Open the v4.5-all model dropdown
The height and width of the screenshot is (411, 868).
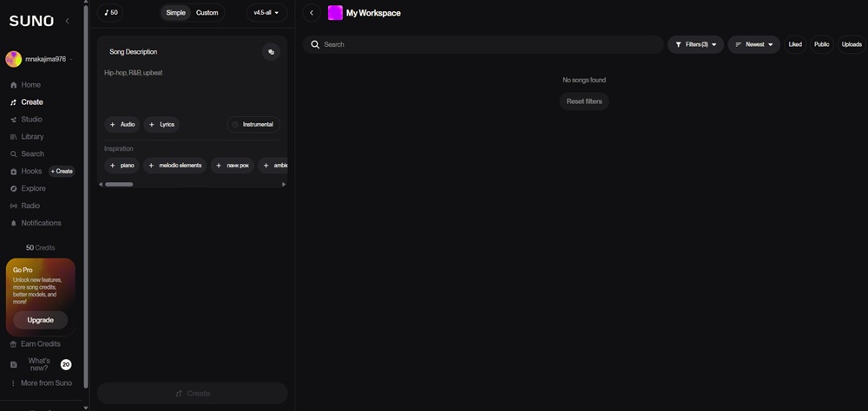click(266, 13)
